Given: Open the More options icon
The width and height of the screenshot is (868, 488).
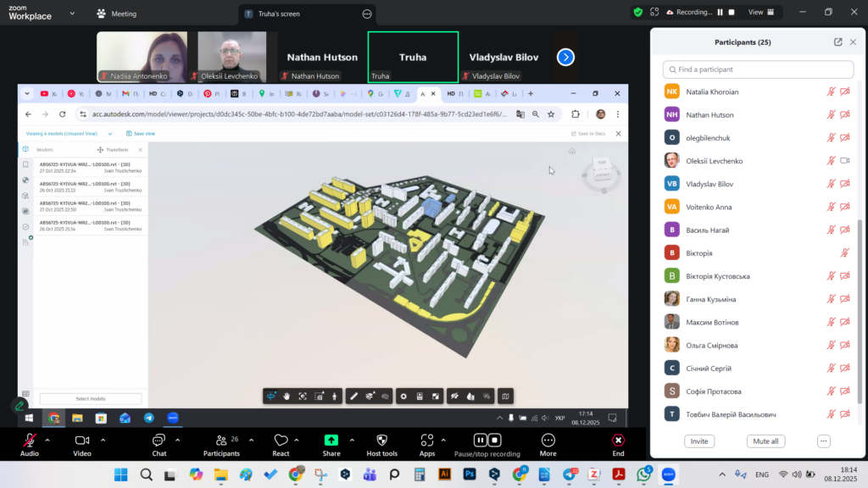Looking at the screenshot, I should pos(548,440).
